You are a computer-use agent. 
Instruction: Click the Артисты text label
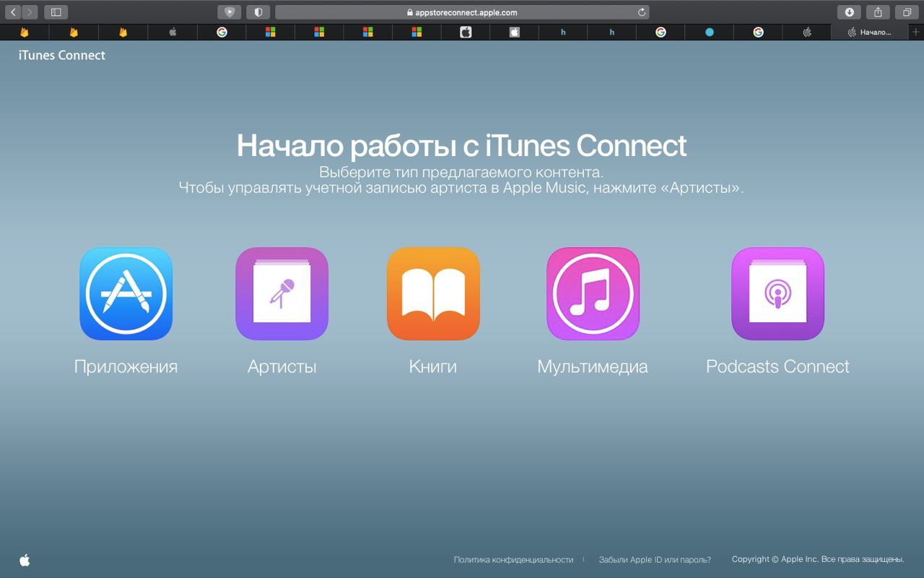tap(282, 367)
